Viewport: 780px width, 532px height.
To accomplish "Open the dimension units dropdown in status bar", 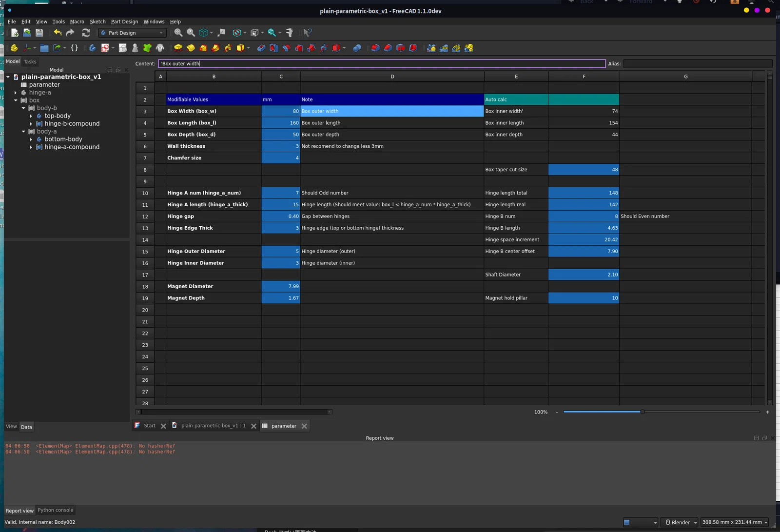I will coord(735,522).
